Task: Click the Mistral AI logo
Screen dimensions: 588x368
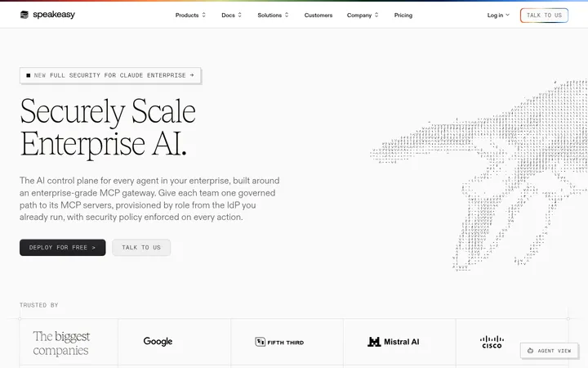Action: pyautogui.click(x=394, y=342)
